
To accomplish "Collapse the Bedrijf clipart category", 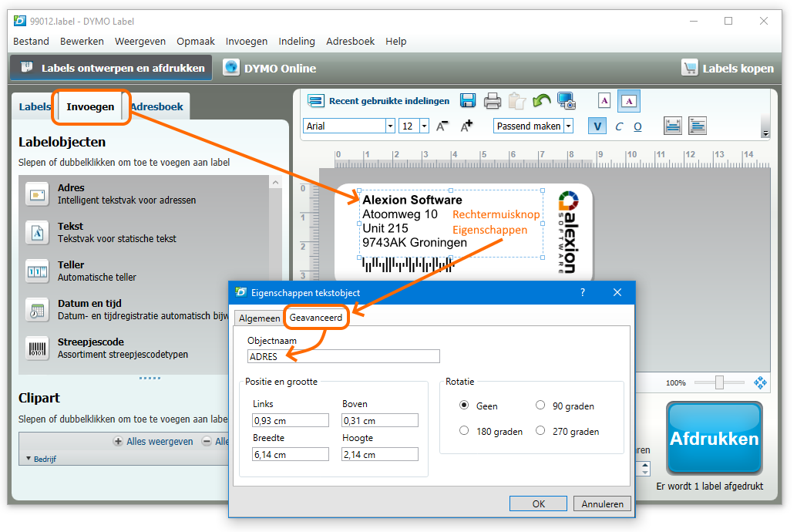I will coord(29,459).
